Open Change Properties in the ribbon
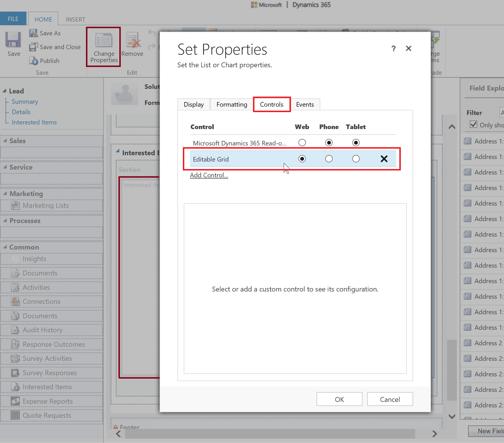The width and height of the screenshot is (504, 443). click(x=104, y=47)
